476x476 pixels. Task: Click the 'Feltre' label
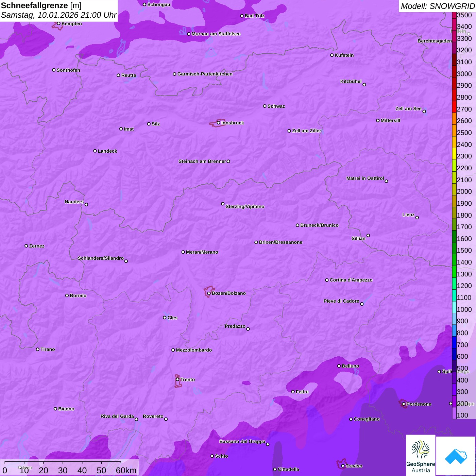[x=302, y=392]
